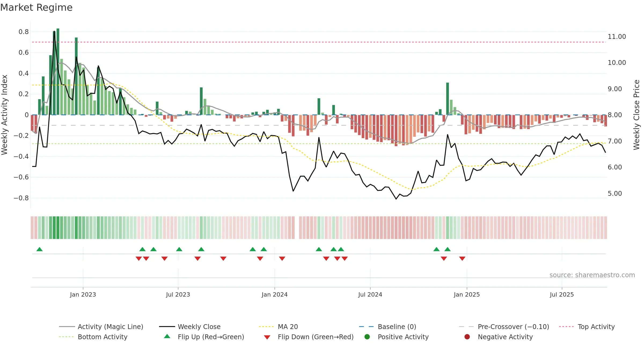The image size is (644, 362).
Task: Click the first Flip Up marker before Jan 2023
Action: (x=39, y=249)
